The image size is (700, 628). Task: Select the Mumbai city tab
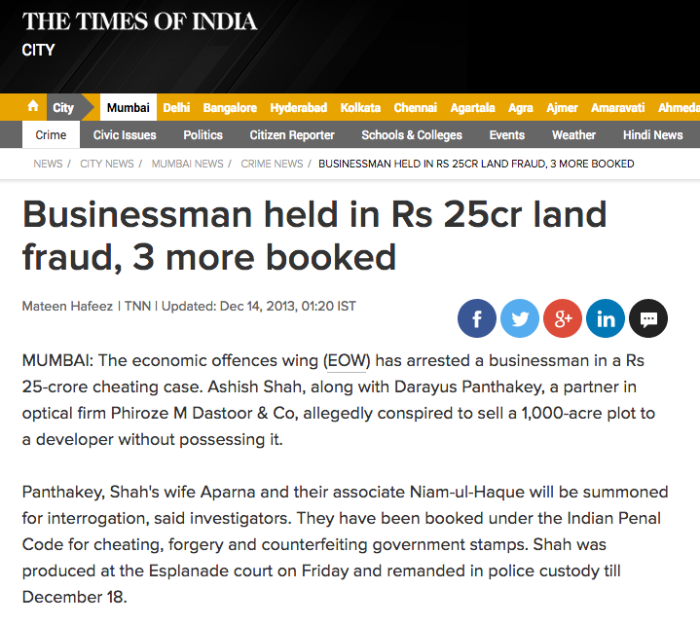pos(128,108)
